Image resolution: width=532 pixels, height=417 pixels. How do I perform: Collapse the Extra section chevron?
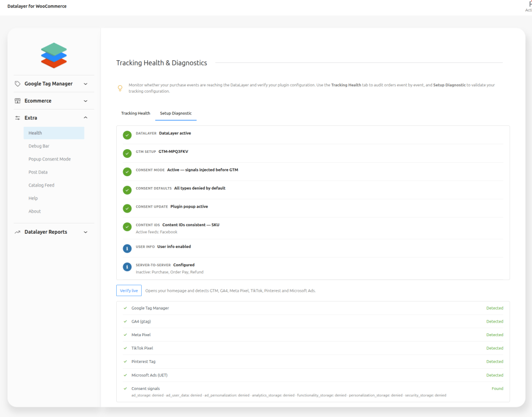tap(86, 118)
